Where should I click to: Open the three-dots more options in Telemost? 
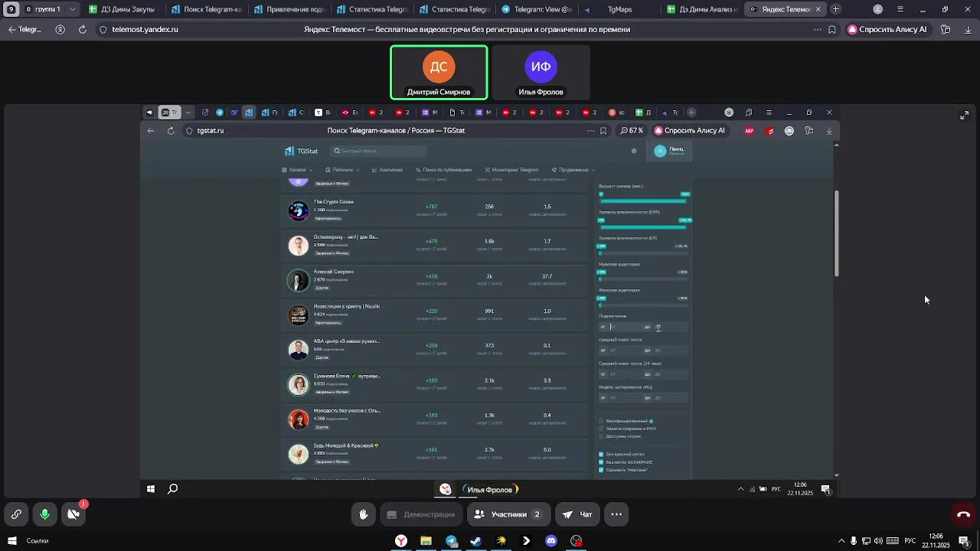616,514
